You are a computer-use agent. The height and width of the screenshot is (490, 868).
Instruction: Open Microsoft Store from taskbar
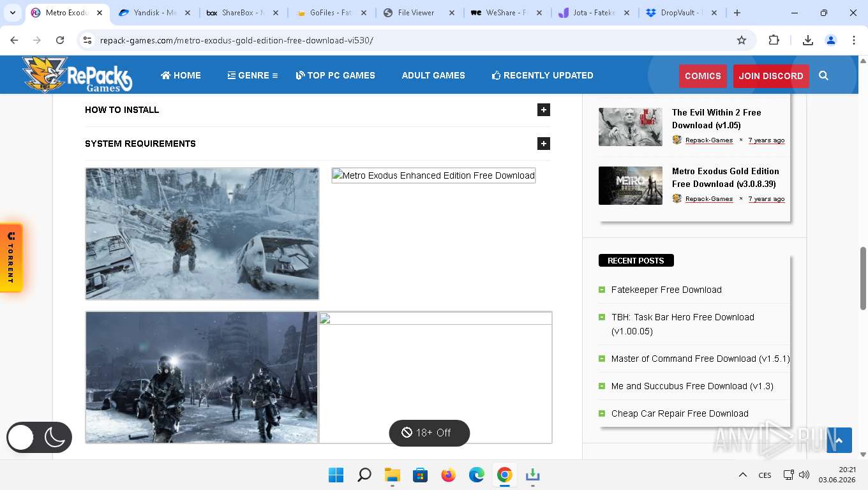tap(421, 475)
